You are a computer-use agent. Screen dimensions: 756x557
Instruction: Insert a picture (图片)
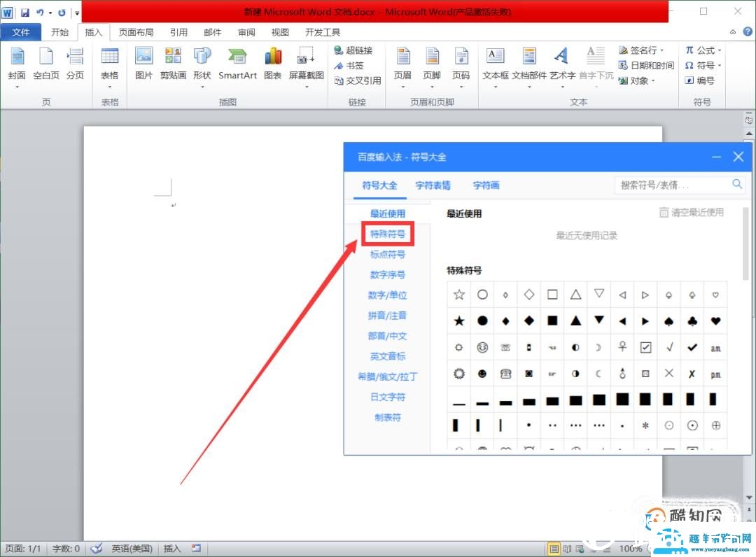pyautogui.click(x=143, y=64)
